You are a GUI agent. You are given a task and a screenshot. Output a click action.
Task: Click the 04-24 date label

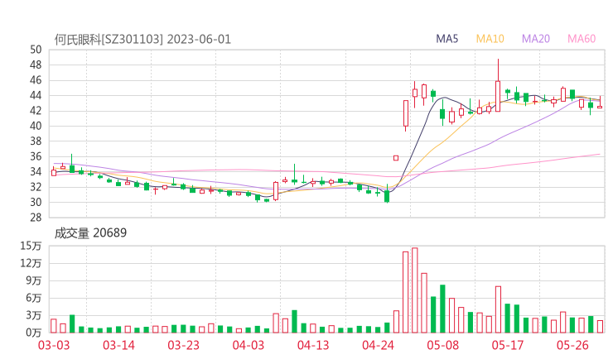[378, 345]
